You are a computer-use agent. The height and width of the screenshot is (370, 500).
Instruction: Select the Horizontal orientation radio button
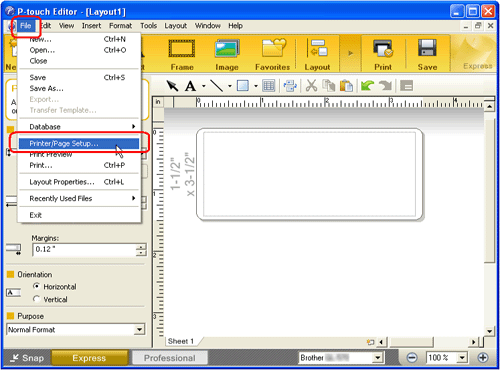[x=37, y=286]
